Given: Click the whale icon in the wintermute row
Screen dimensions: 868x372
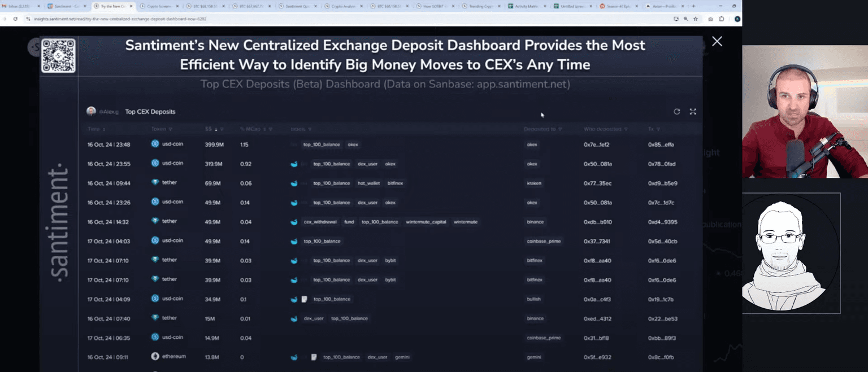Looking at the screenshot, I should pos(294,222).
